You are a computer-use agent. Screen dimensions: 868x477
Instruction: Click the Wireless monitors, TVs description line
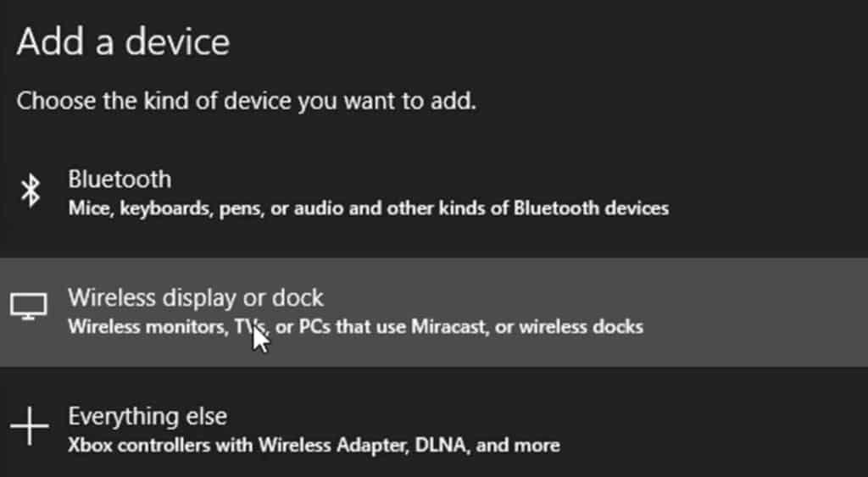(x=355, y=327)
